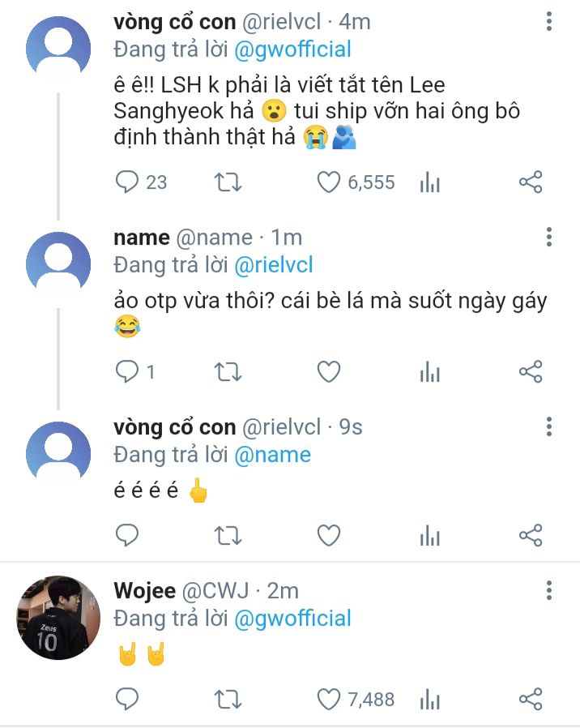
Task: Like the 'é é é é' reply tweet
Action: 329,535
